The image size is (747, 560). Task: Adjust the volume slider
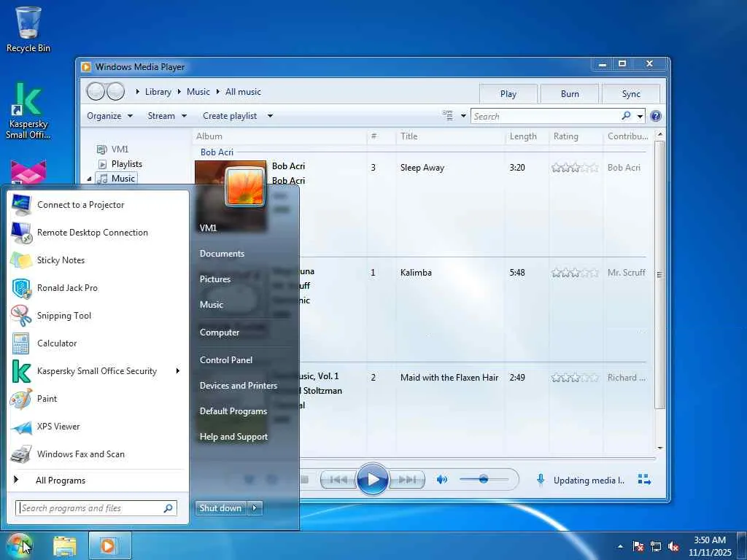point(484,479)
